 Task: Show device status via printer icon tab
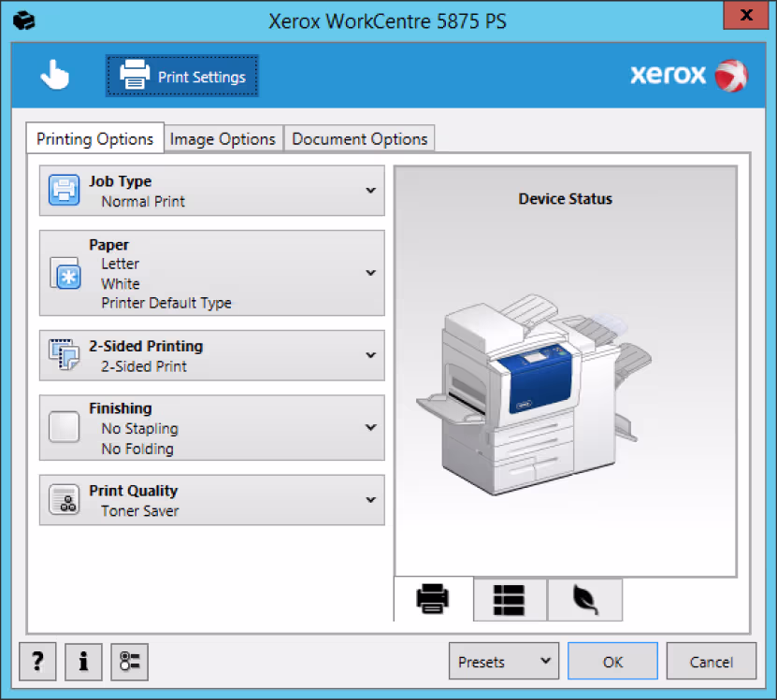[433, 599]
